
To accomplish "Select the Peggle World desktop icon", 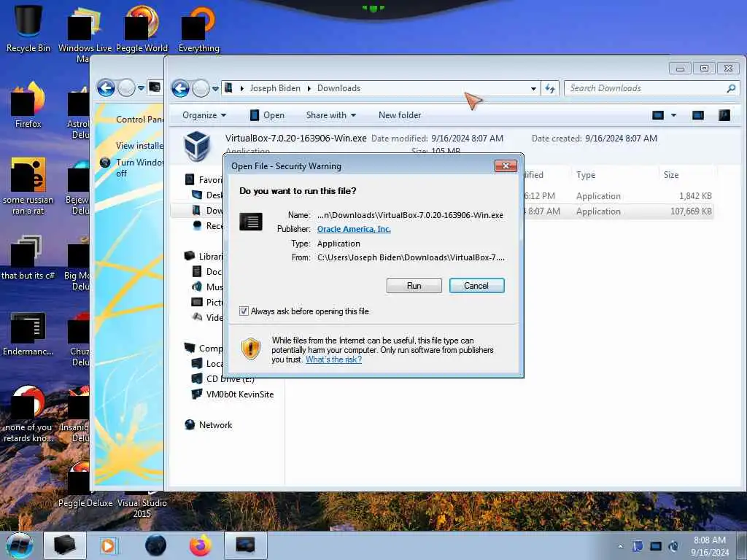I will click(142, 28).
